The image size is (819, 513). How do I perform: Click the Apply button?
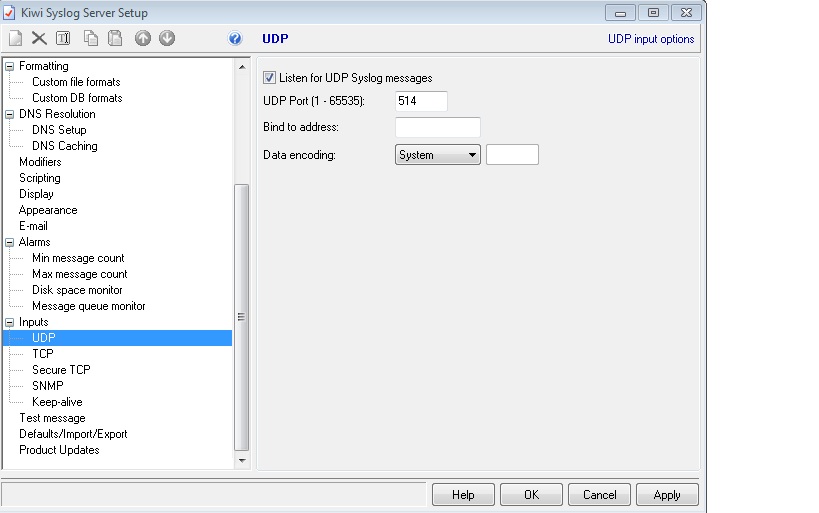tap(667, 495)
